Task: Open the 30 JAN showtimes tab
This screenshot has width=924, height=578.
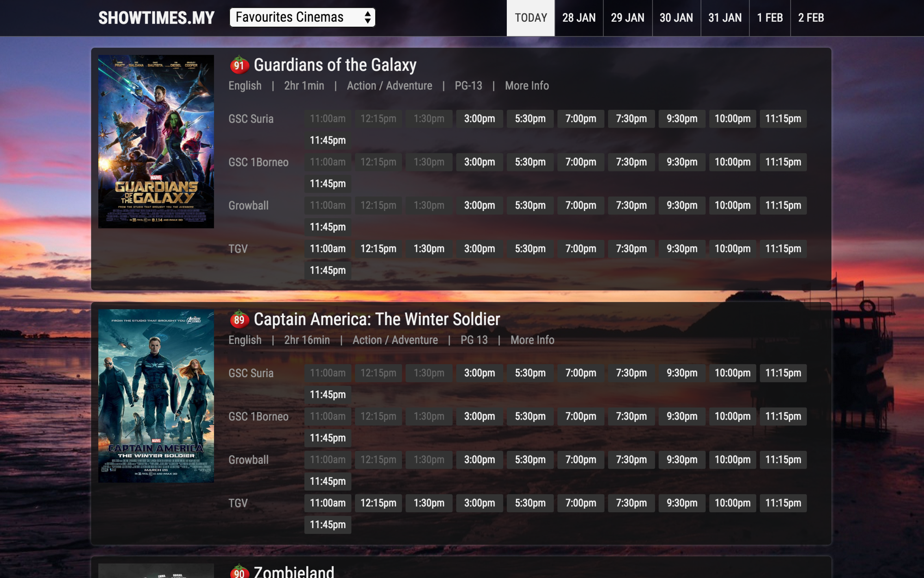Action: (x=676, y=18)
